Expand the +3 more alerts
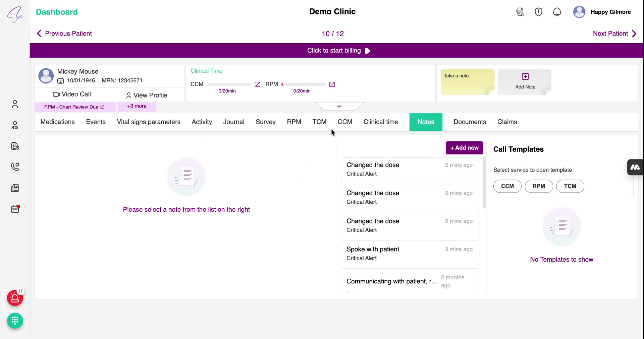Viewport: 644px width, 339px height. 137,106
